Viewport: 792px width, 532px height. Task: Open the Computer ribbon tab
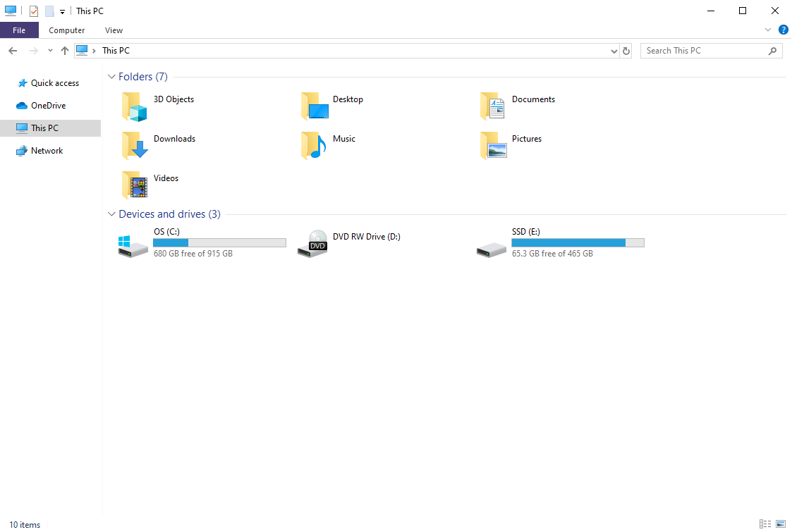[x=67, y=30]
